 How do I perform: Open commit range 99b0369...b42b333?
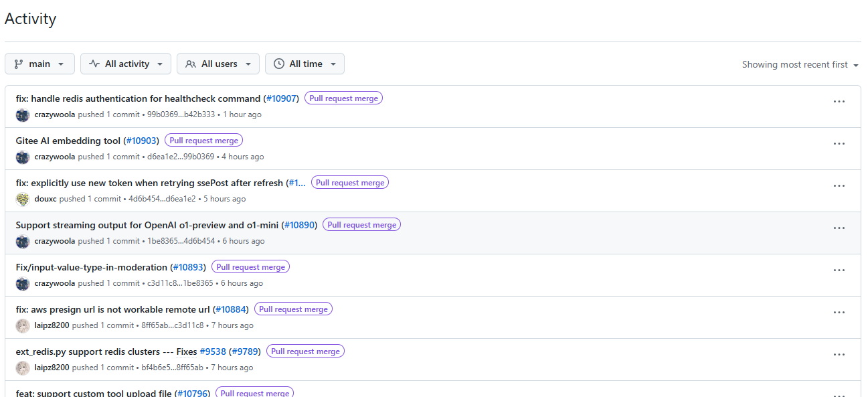[181, 114]
